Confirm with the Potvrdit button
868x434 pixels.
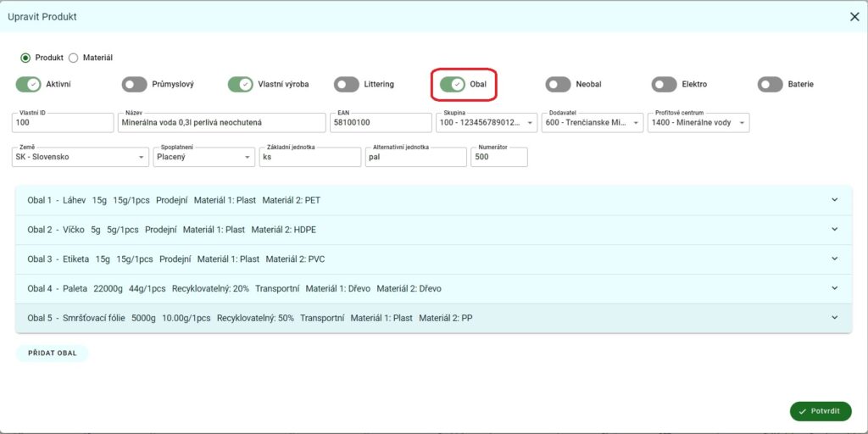[x=821, y=411]
